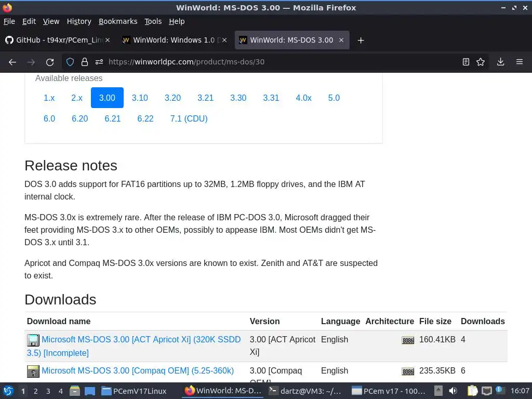Click the 8086 chip icon in Compaq row

[408, 371]
